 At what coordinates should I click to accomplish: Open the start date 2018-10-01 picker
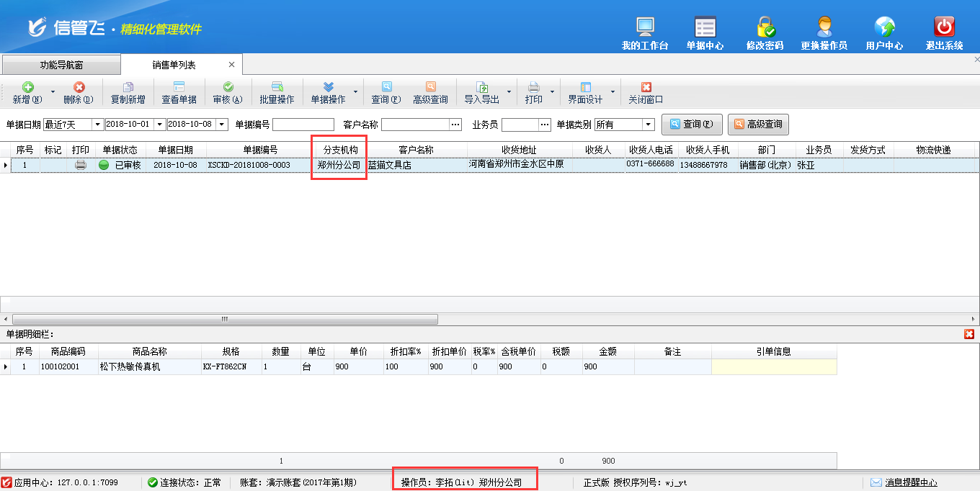160,125
